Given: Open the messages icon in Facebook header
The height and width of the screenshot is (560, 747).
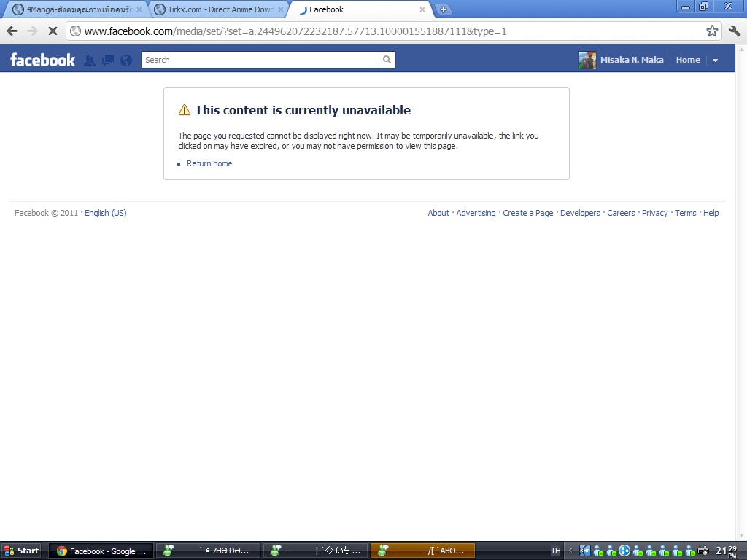Looking at the screenshot, I should [108, 61].
